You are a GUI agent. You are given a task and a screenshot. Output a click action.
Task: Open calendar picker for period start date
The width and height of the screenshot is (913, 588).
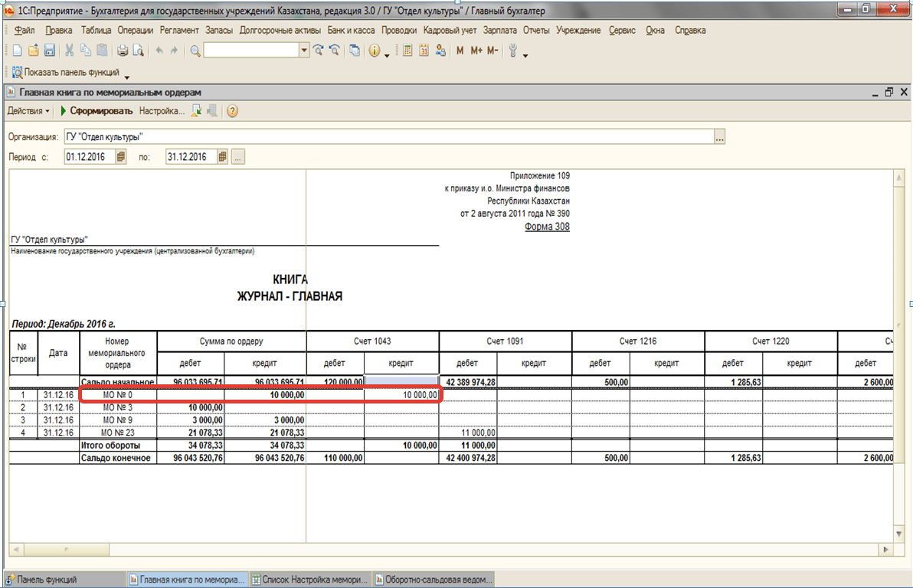[121, 157]
